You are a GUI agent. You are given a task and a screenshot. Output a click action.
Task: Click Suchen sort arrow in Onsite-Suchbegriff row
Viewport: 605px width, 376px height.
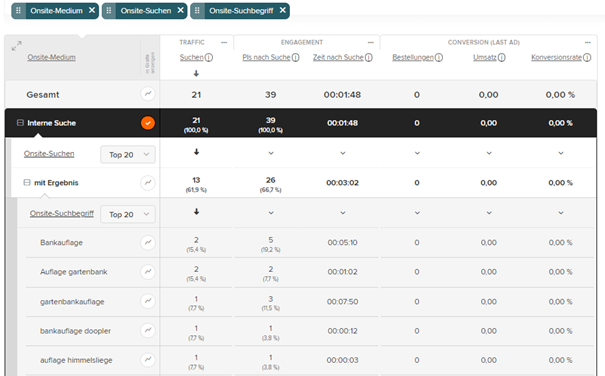click(x=196, y=212)
